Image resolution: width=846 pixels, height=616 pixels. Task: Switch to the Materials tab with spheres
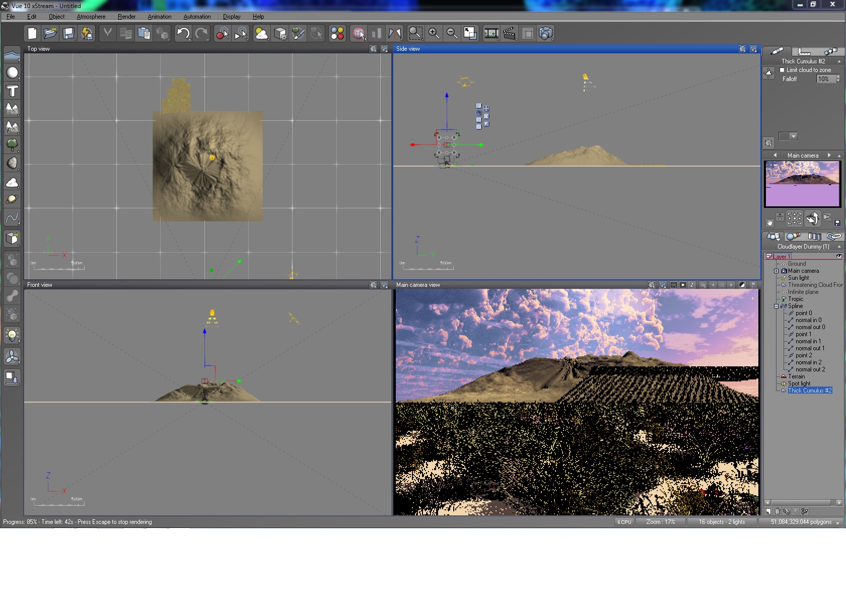[793, 237]
